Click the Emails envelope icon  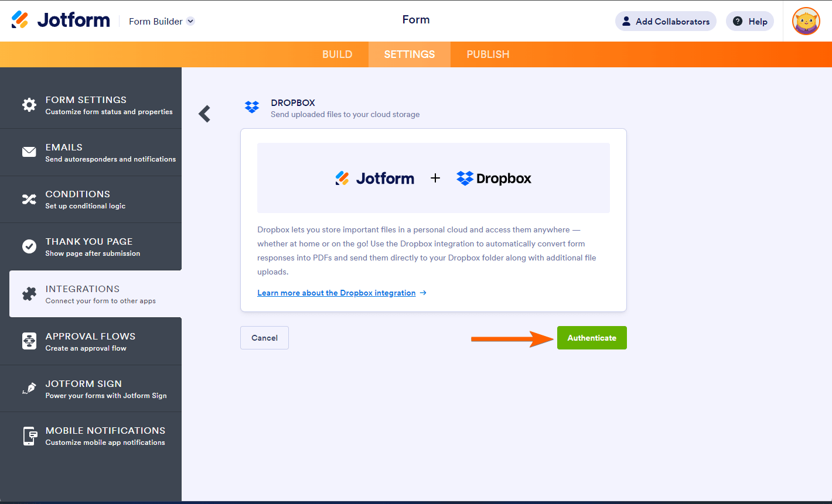point(29,152)
